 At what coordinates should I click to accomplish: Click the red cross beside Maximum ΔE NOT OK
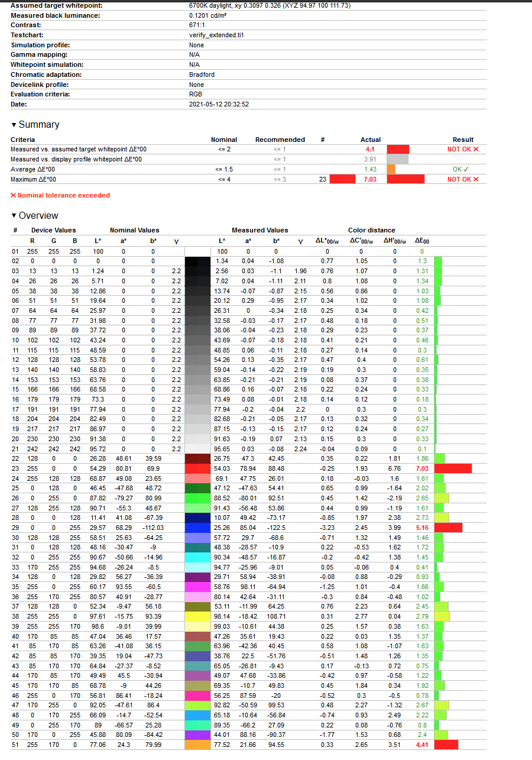click(x=476, y=179)
